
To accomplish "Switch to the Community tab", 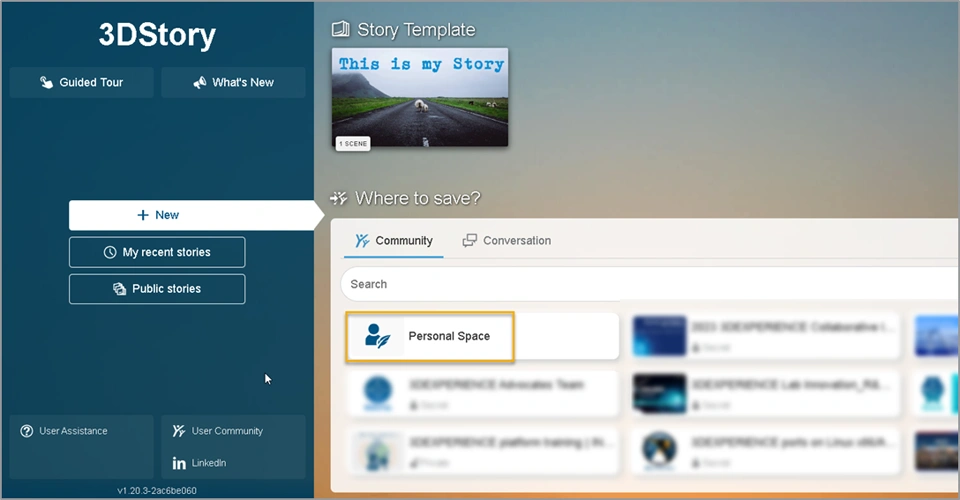I will (394, 241).
